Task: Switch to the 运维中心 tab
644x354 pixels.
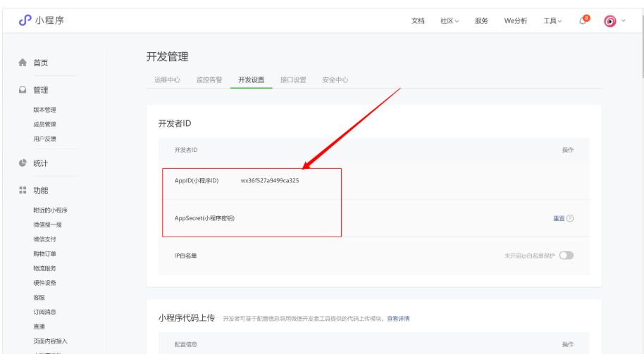Action: pos(167,80)
